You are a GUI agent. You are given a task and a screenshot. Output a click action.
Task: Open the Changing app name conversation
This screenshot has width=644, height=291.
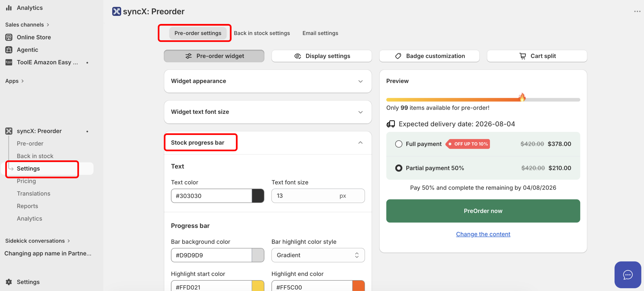click(48, 253)
